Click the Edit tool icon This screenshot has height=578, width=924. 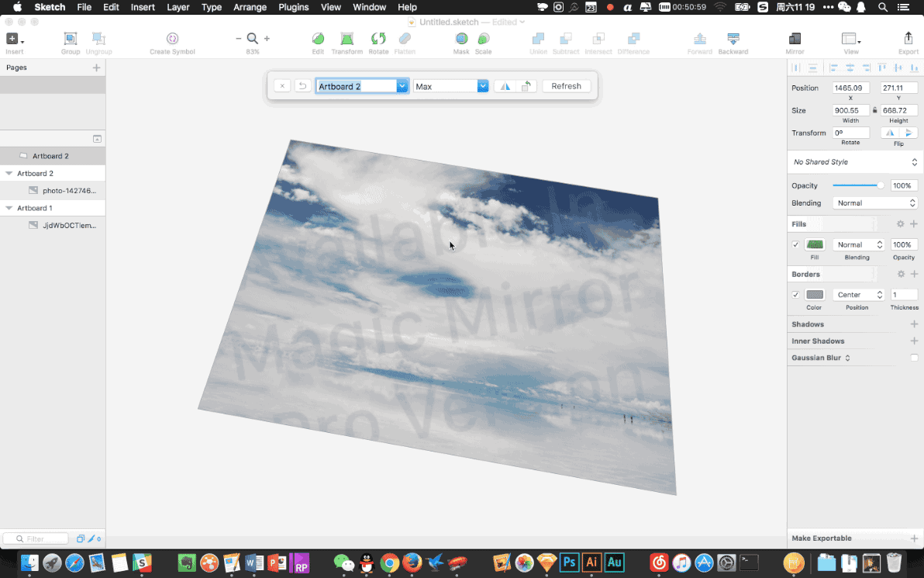(x=318, y=39)
